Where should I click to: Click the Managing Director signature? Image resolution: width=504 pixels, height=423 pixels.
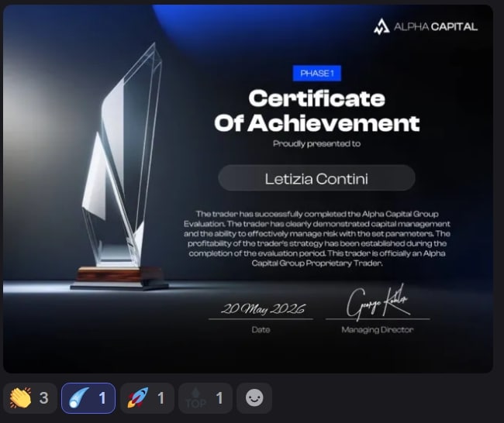click(x=378, y=303)
